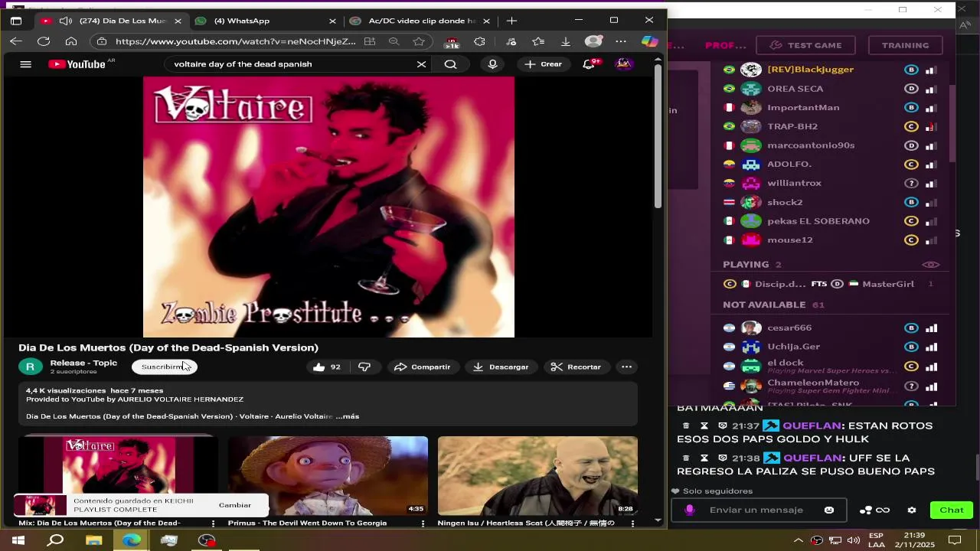Clip the video with Recortar

576,367
